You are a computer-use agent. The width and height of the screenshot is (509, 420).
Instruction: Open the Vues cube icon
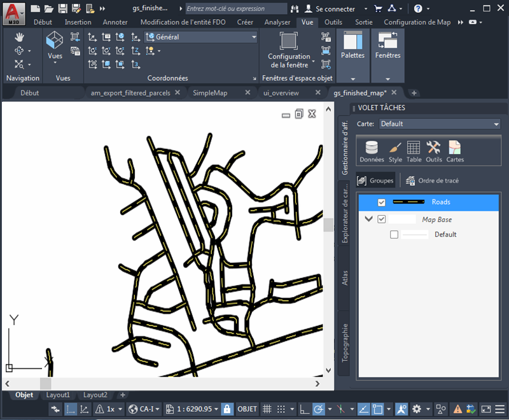click(x=55, y=40)
